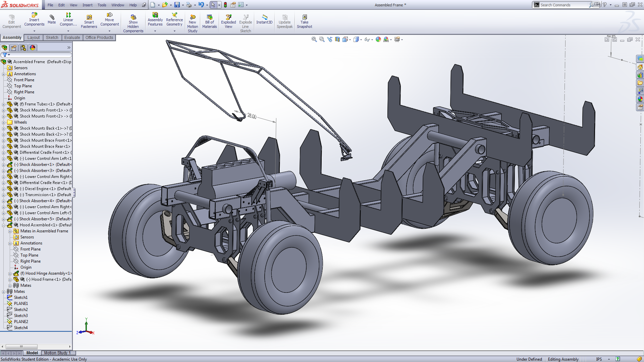The image size is (644, 362).
Task: Select the Mate tool
Action: tap(52, 19)
